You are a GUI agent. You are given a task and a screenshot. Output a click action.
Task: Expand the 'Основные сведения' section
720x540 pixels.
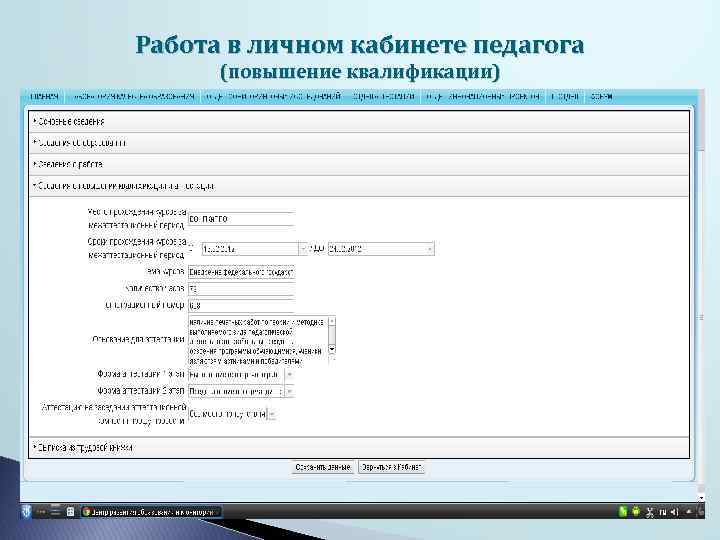tap(359, 122)
